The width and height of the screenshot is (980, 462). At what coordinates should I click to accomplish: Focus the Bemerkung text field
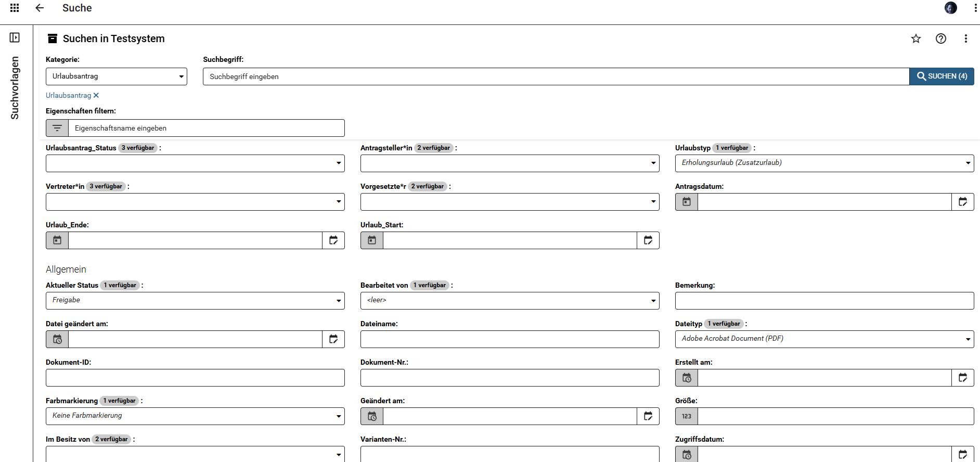[824, 301]
